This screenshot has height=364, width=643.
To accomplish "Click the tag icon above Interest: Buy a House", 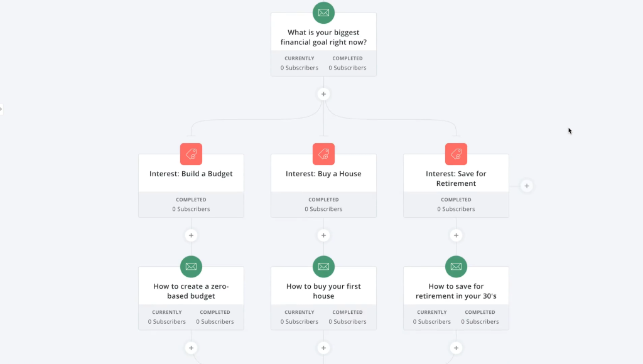I will 323,154.
